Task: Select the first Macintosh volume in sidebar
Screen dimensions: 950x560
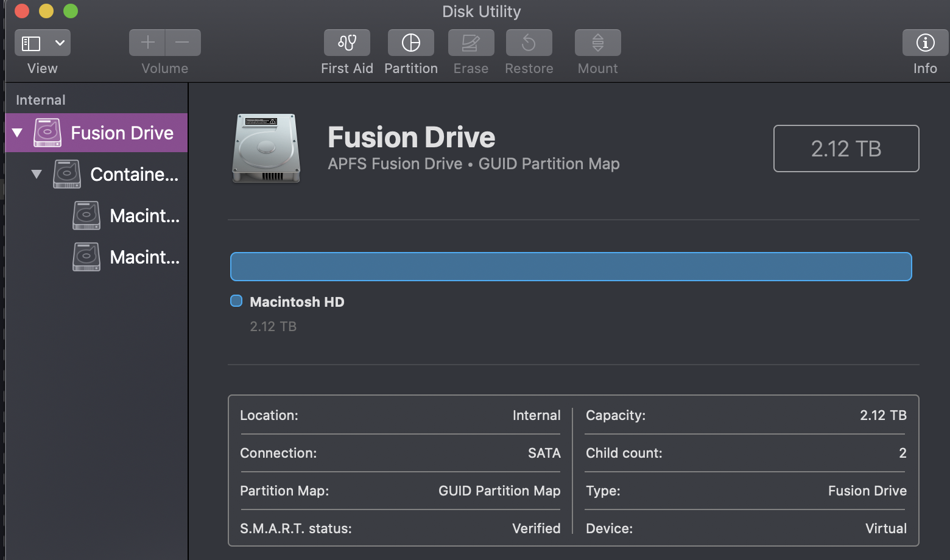Action: coord(144,215)
